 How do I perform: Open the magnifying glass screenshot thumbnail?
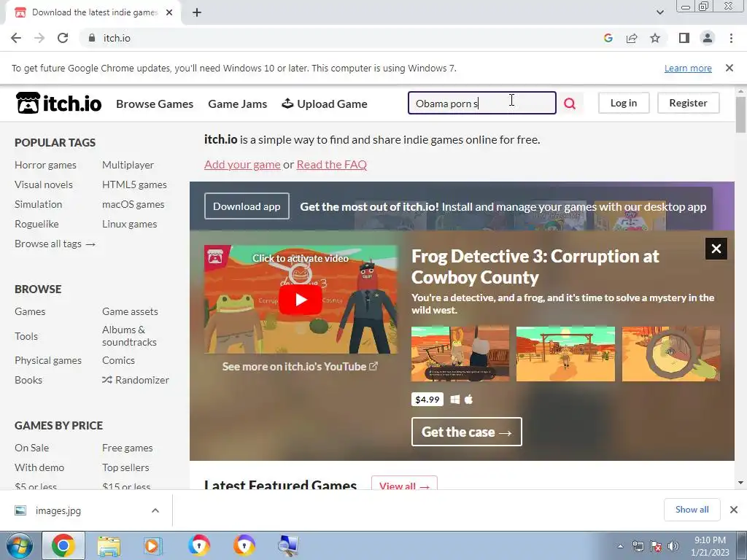tap(671, 354)
